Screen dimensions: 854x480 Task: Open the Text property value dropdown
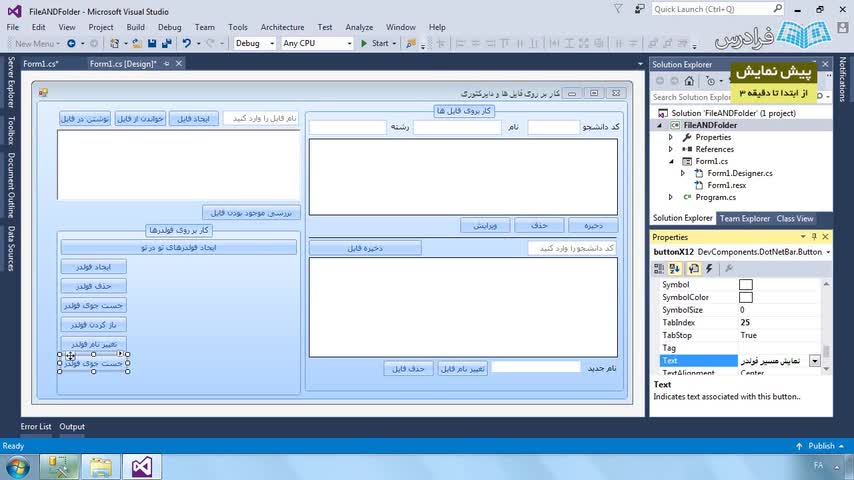815,361
